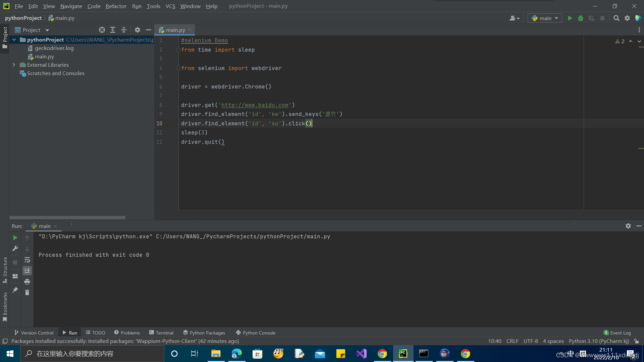Print the run console output
Viewport: 644px width, 362px height.
pyautogui.click(x=27, y=282)
